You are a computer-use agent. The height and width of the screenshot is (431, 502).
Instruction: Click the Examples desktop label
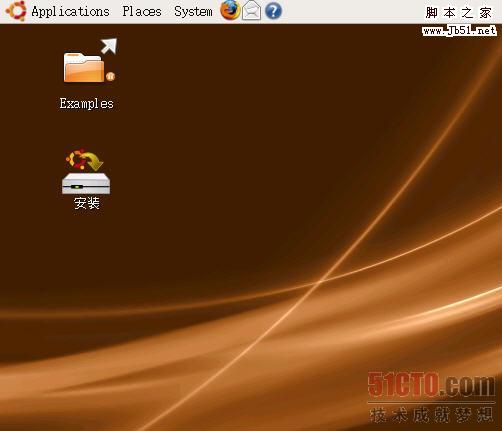pyautogui.click(x=87, y=103)
